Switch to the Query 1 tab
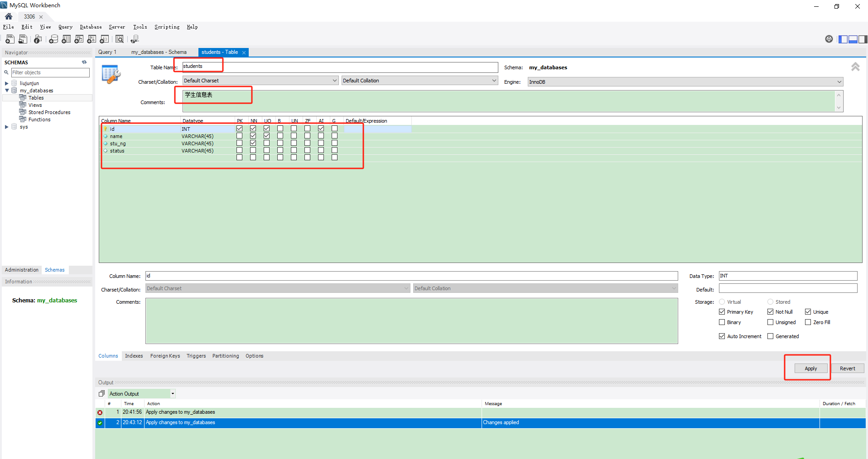Viewport: 868px width, 459px height. tap(107, 52)
